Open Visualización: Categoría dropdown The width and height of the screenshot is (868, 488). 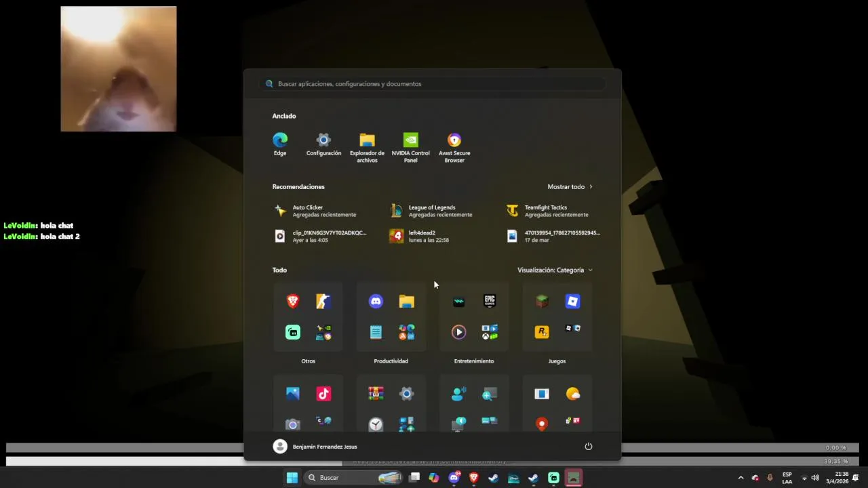pos(555,270)
